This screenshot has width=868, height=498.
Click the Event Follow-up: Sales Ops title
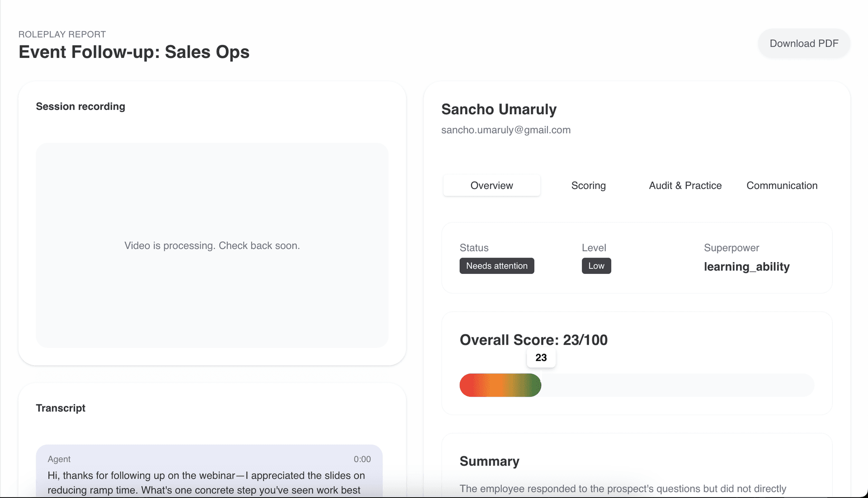(134, 52)
